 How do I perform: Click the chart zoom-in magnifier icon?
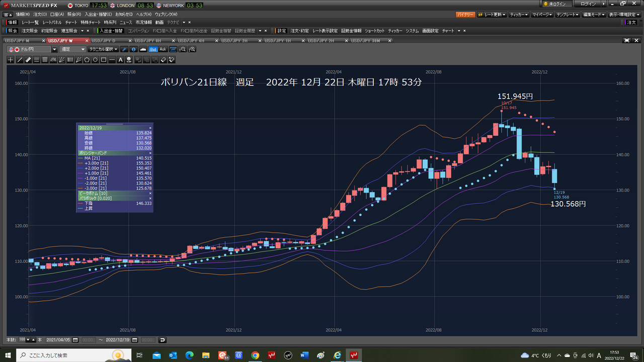tap(191, 49)
